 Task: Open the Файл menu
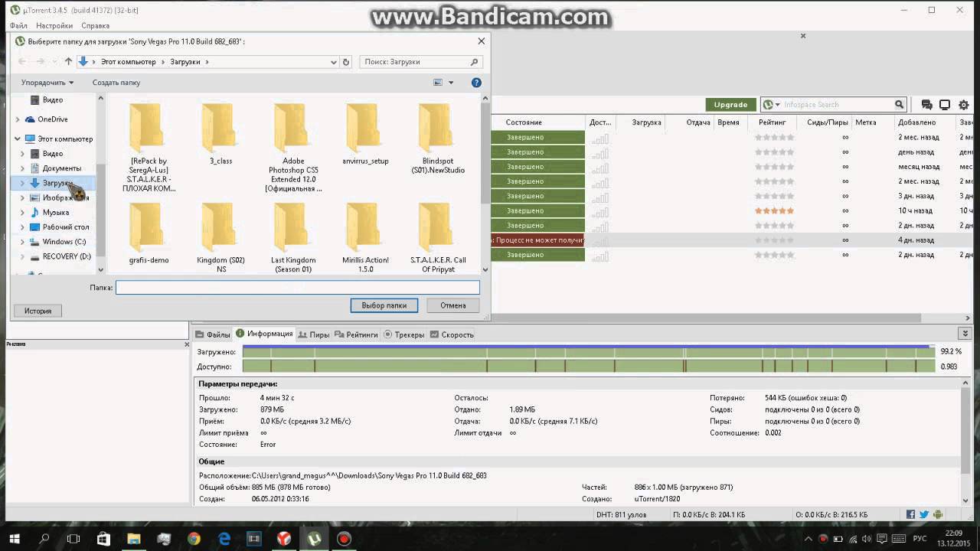(18, 26)
